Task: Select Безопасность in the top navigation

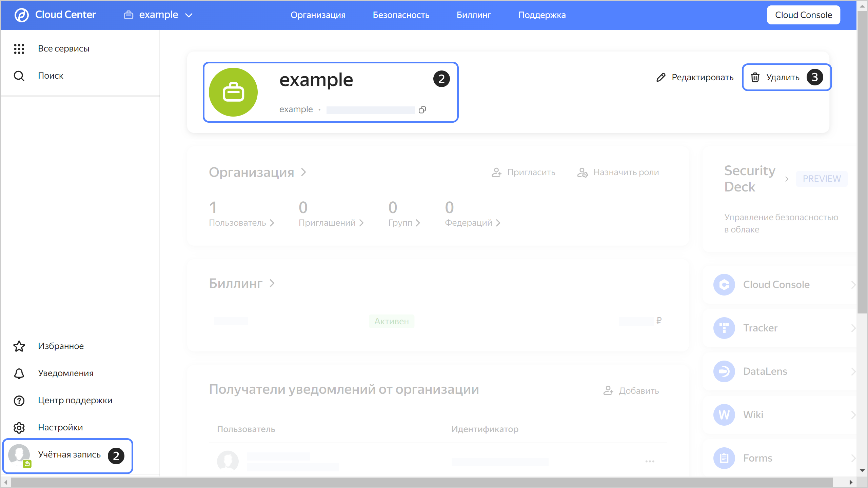Action: click(401, 15)
